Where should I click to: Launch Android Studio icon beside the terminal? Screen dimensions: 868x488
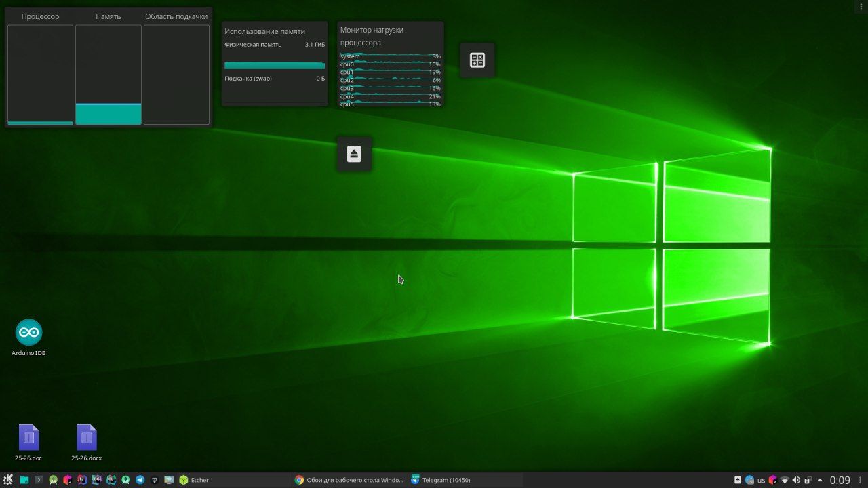[x=54, y=480]
